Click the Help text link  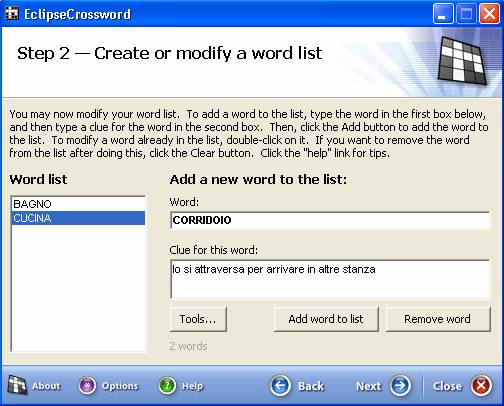tap(192, 386)
